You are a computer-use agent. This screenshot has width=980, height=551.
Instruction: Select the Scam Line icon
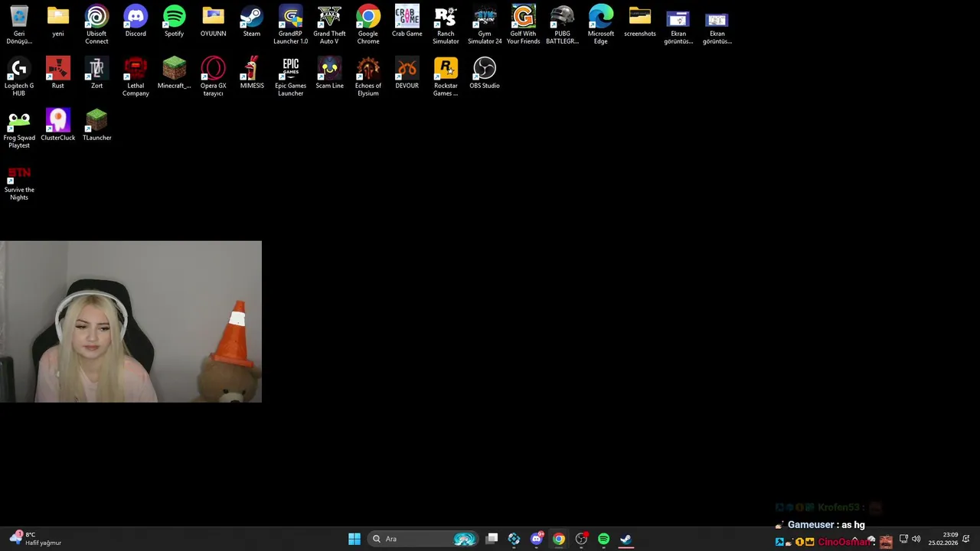click(329, 73)
